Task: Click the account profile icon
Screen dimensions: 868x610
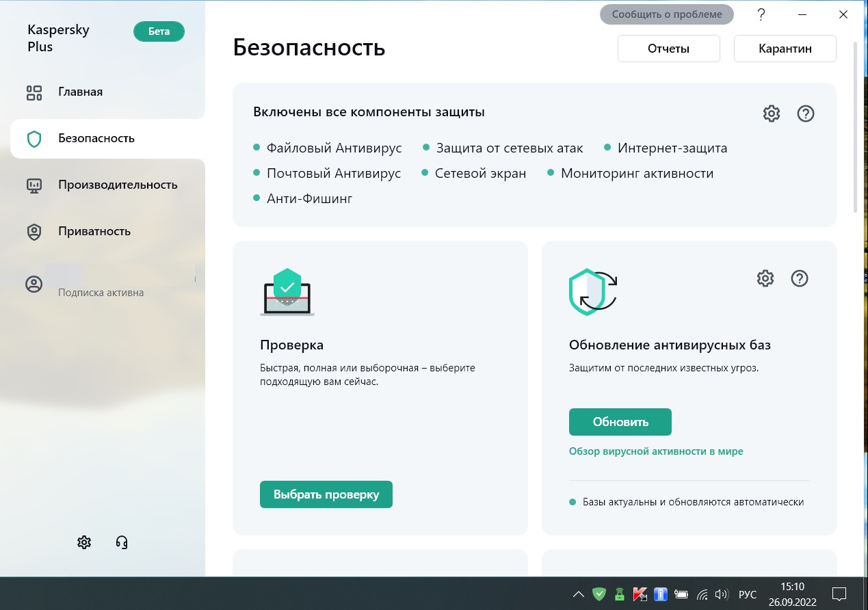Action: [34, 284]
